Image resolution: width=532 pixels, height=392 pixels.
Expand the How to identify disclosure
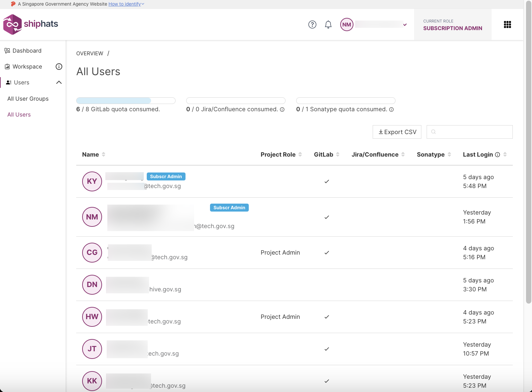pos(126,4)
